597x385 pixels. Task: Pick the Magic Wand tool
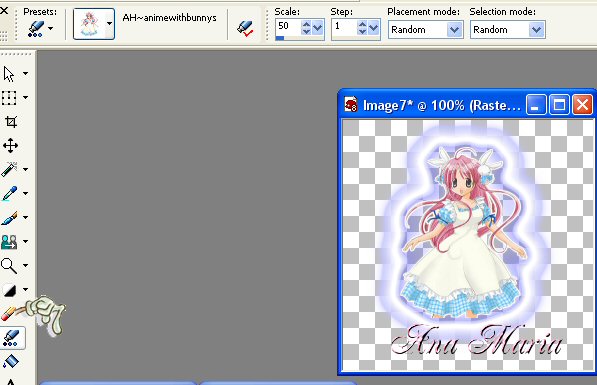pos(9,169)
